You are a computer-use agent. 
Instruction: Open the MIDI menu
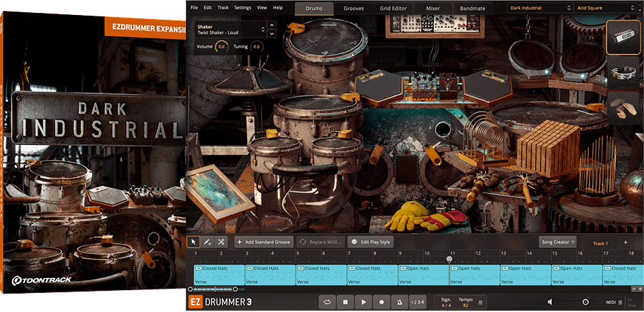tap(613, 302)
